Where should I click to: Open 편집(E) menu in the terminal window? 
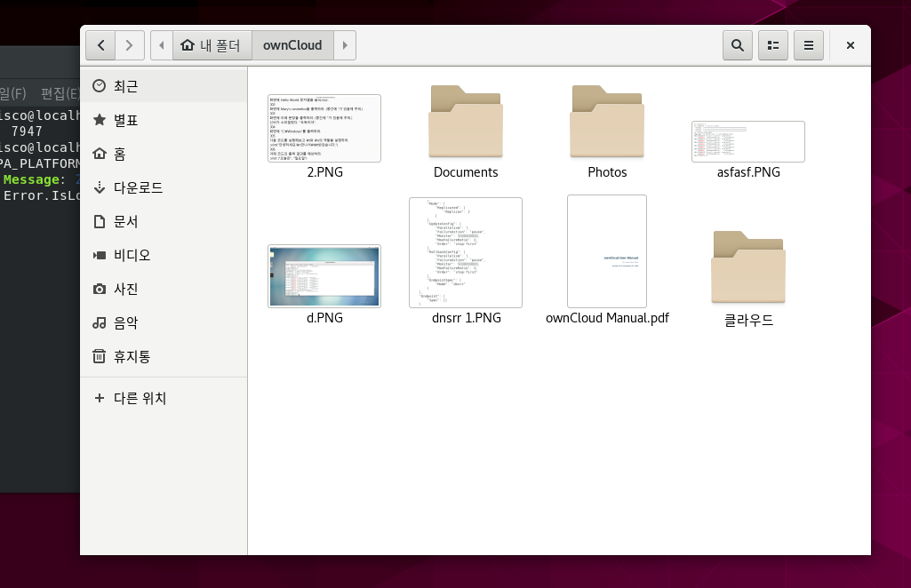click(x=60, y=93)
